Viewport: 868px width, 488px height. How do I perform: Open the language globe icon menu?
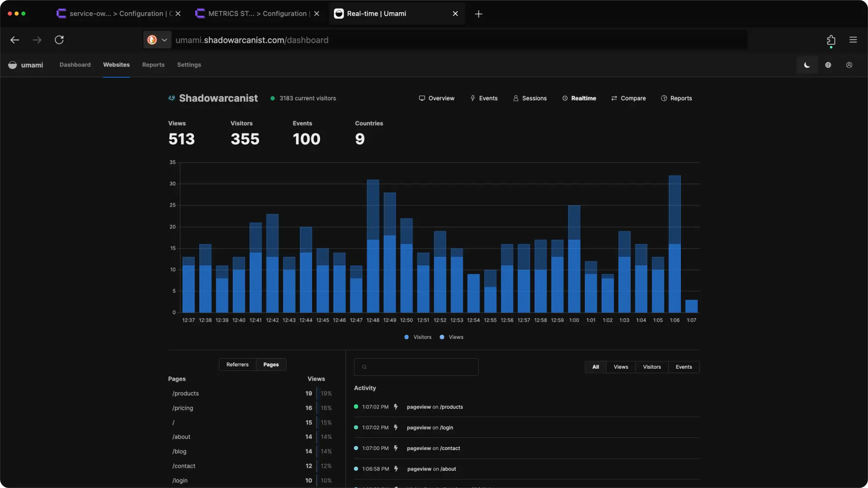(828, 65)
